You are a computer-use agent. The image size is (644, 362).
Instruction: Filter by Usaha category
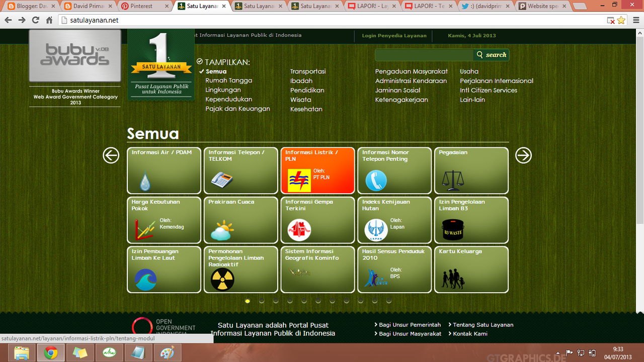coord(469,71)
